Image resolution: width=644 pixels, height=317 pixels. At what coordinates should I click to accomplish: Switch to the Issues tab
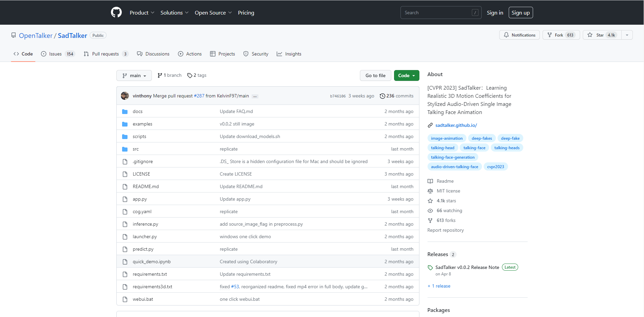click(57, 54)
